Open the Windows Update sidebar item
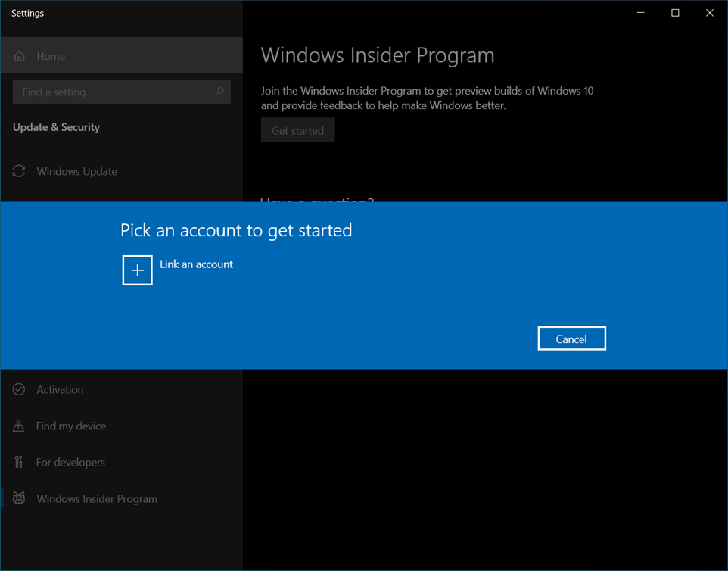 click(x=76, y=172)
